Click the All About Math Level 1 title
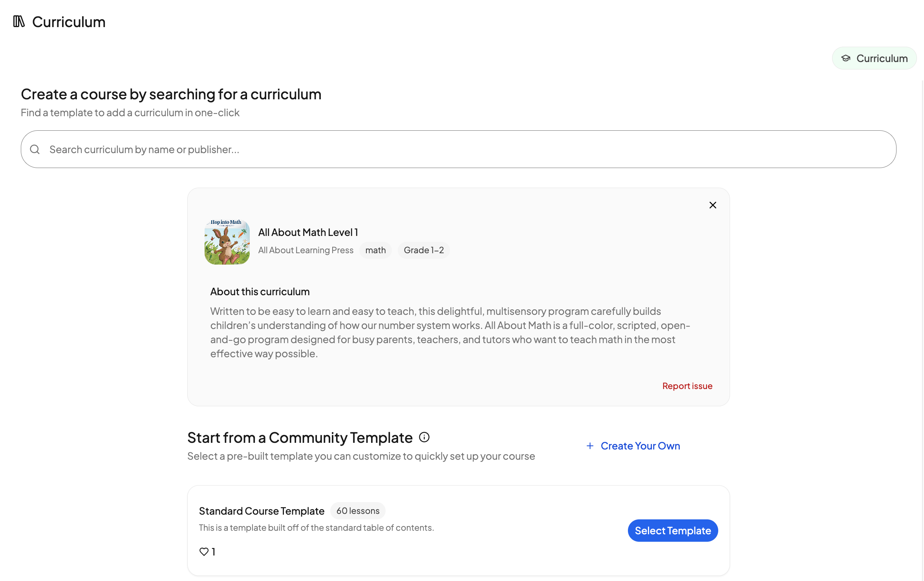 (308, 232)
